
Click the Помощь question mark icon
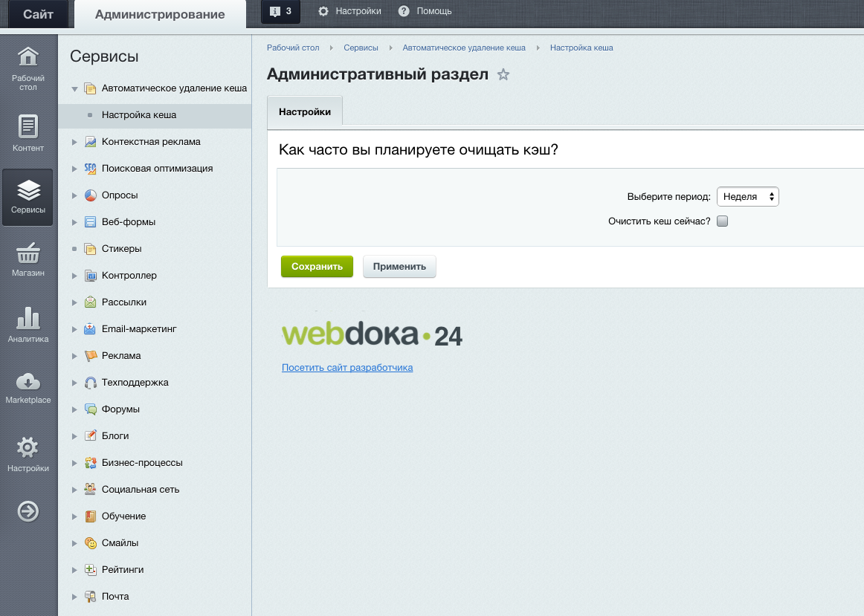pyautogui.click(x=404, y=11)
